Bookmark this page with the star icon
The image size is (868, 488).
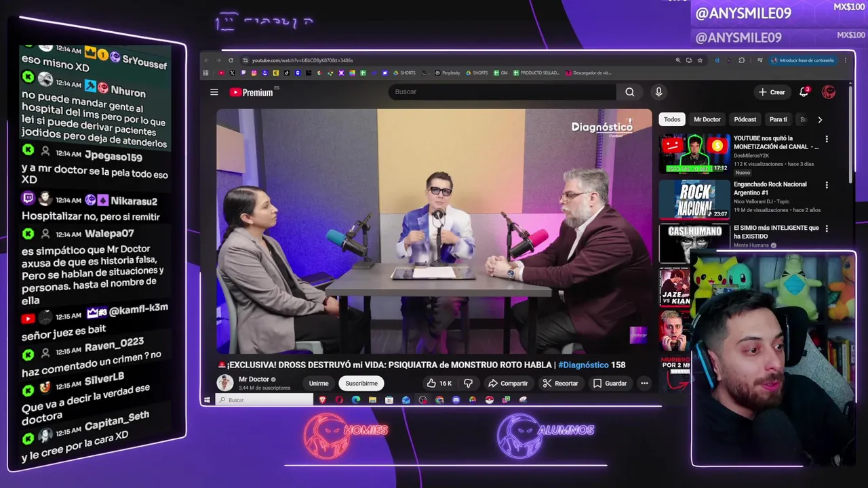(x=700, y=60)
